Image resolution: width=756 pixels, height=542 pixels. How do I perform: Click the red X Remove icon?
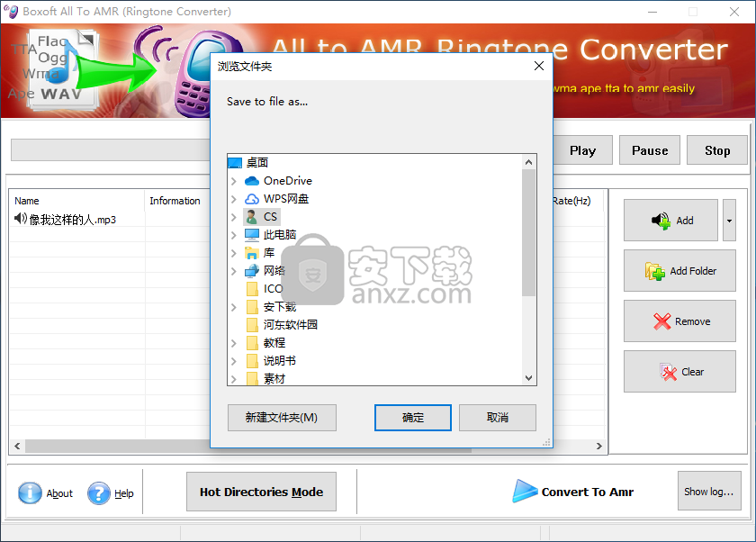coord(662,321)
